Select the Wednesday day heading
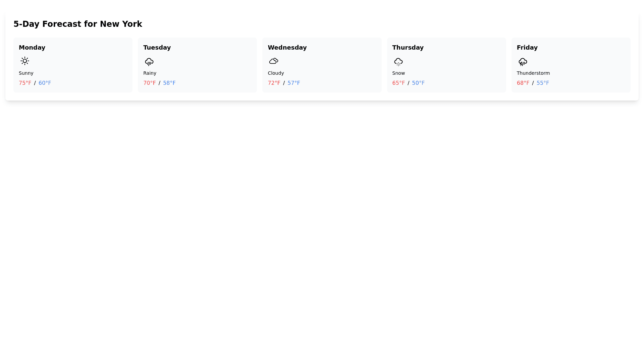Image resolution: width=644 pixels, height=362 pixels. tap(287, 48)
